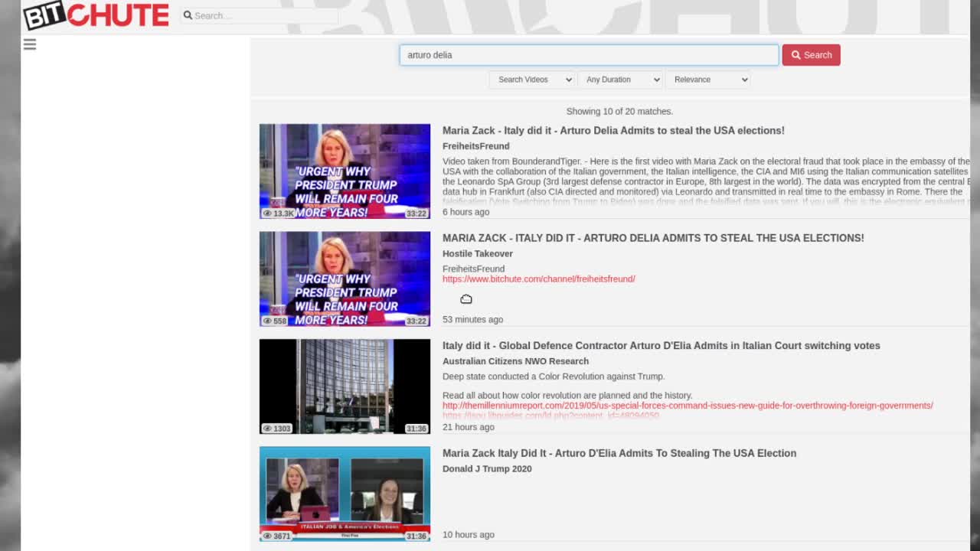
Task: Click the magnifier icon in header search
Action: [188, 15]
